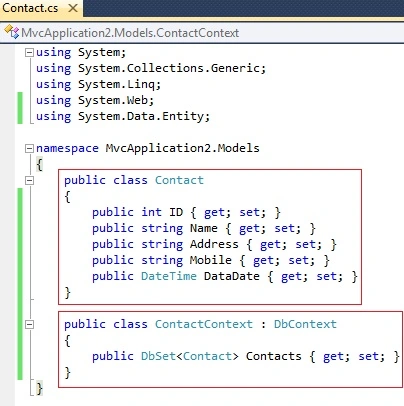Image resolution: width=404 pixels, height=406 pixels.
Task: Click the class icon beside MvcApplication2.Models.ContactContext
Action: [12, 32]
